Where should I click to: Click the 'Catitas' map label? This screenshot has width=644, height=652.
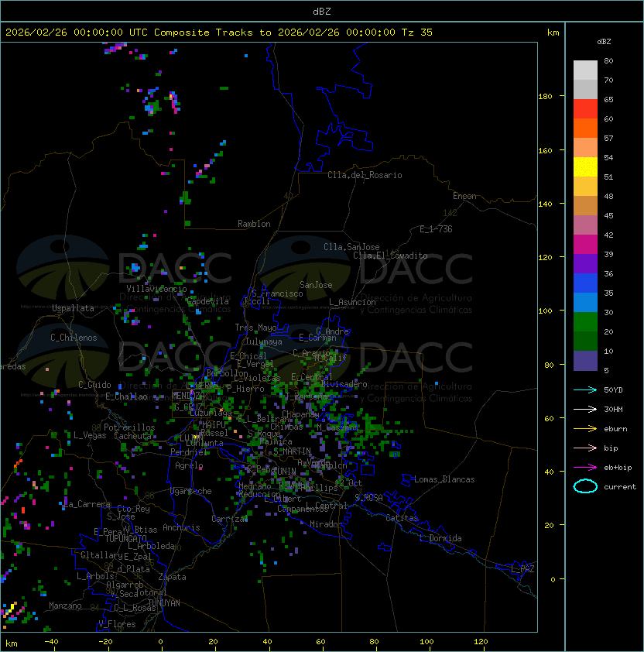pyautogui.click(x=402, y=518)
